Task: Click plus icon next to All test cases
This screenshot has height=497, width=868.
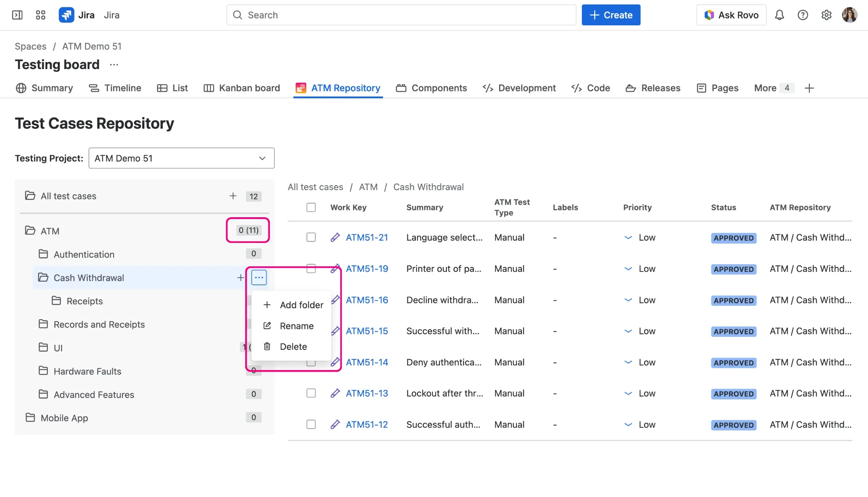Action: pyautogui.click(x=233, y=196)
